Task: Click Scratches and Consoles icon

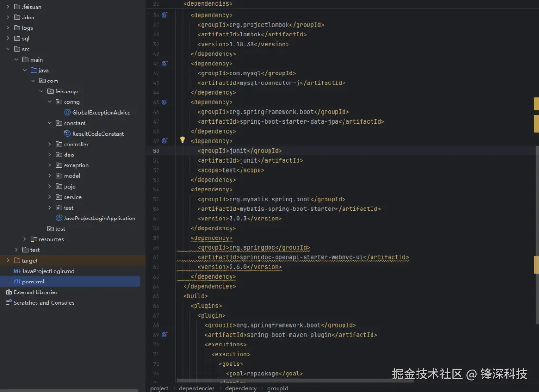Action: (9, 302)
